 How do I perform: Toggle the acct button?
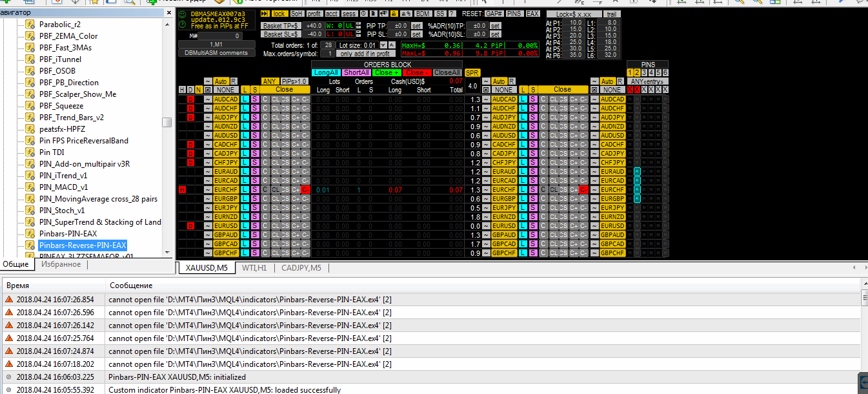[x=332, y=14]
